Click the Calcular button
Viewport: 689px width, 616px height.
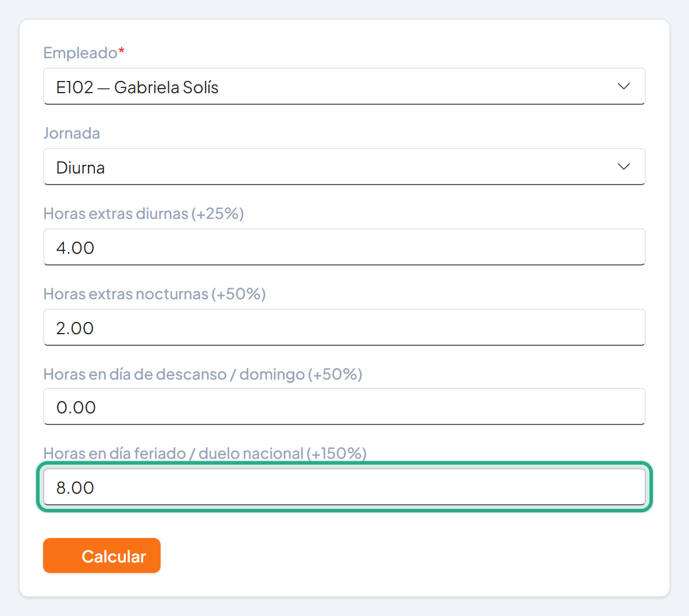tap(102, 555)
